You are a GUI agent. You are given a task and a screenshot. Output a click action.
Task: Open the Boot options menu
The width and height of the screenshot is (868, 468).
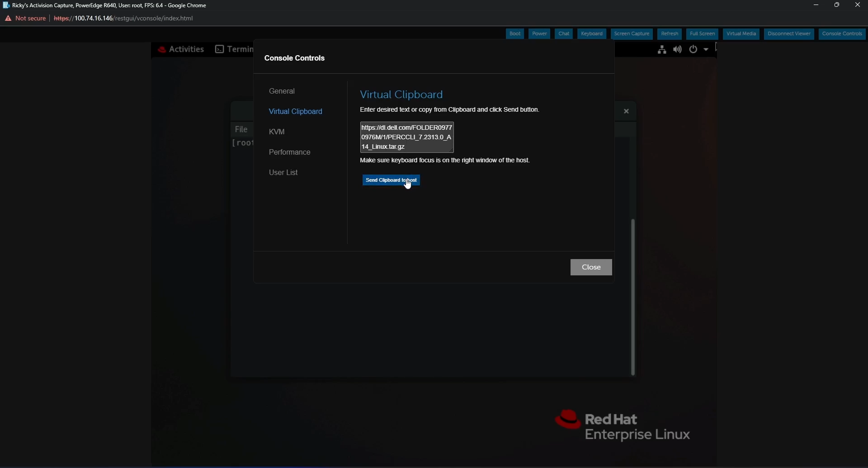(515, 33)
